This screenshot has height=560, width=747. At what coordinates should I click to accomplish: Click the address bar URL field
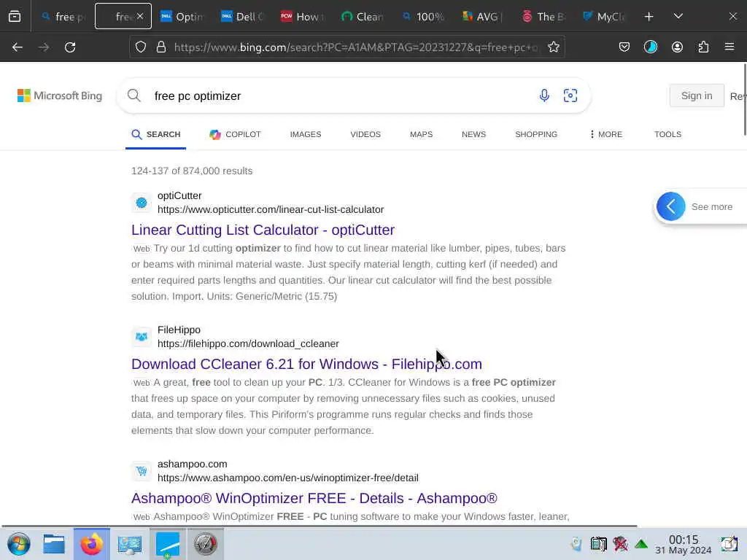pos(356,47)
